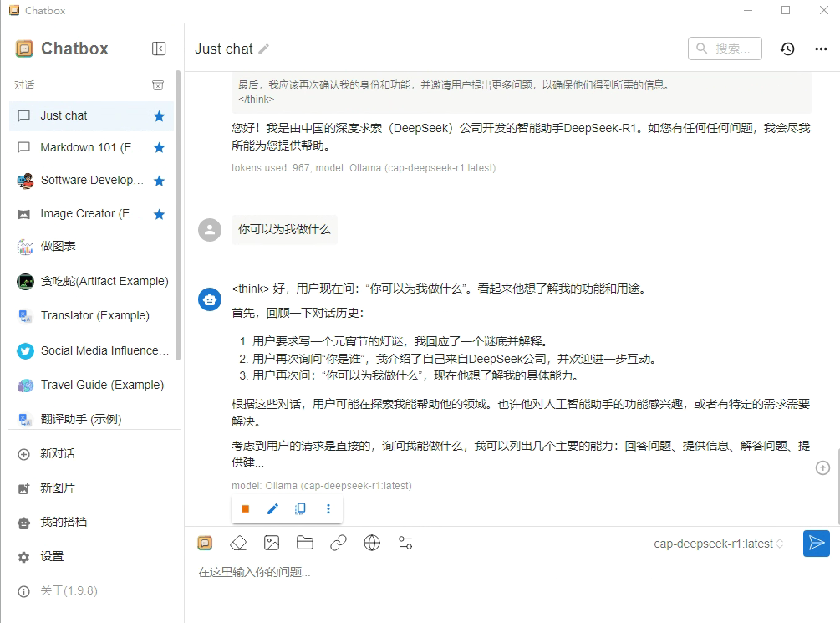Unstar the Software Developer conversation
The width and height of the screenshot is (840, 623).
(159, 181)
